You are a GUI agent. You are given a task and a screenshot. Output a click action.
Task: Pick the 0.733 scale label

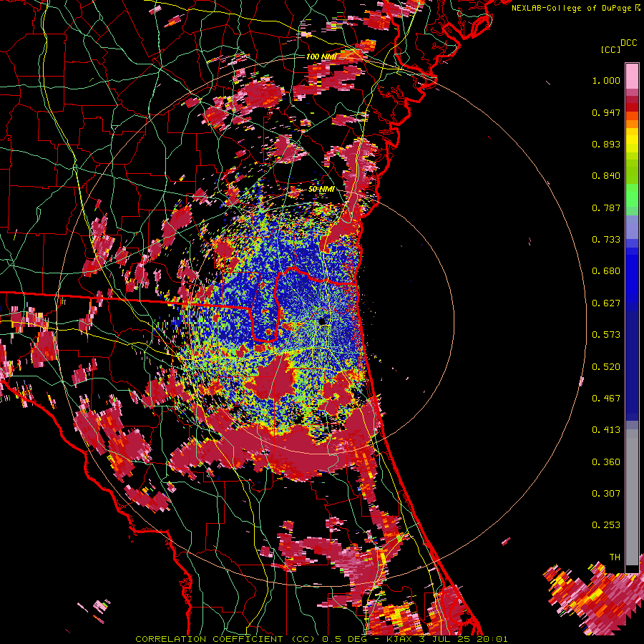[x=606, y=240]
